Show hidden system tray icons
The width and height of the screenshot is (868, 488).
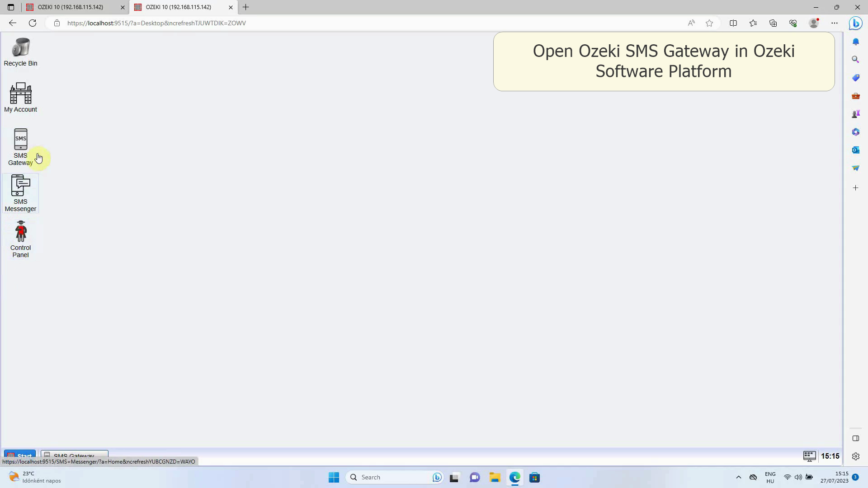pyautogui.click(x=739, y=478)
